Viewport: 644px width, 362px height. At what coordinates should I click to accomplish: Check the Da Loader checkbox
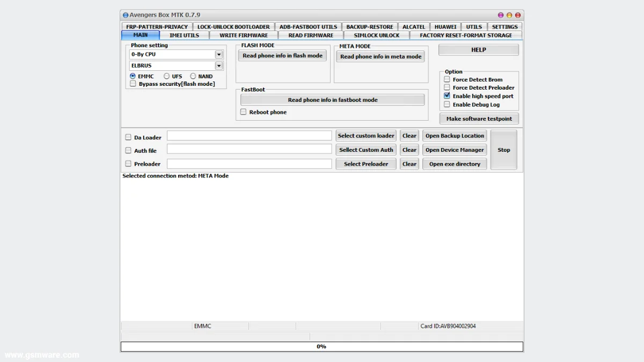tap(128, 137)
